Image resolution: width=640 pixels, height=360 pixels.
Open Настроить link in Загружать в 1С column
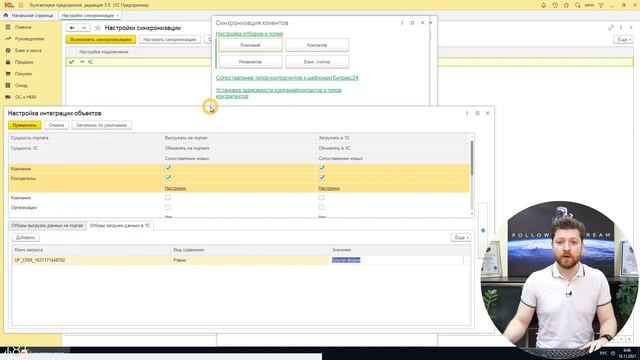329,189
